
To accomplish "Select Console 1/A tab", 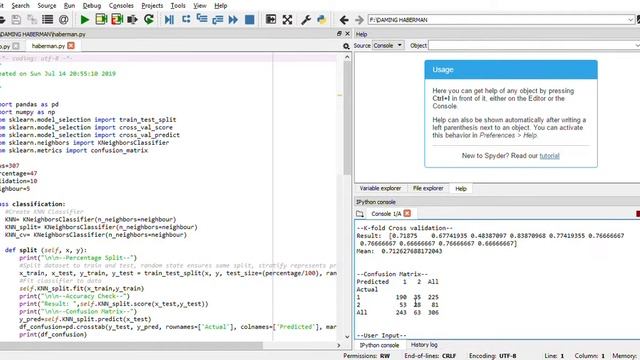I will 386,214.
